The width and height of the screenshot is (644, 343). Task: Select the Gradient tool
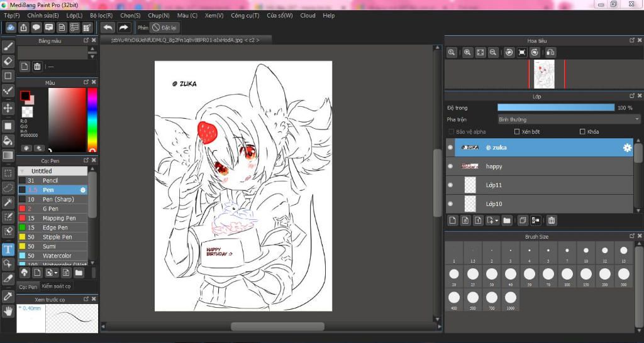tap(8, 156)
